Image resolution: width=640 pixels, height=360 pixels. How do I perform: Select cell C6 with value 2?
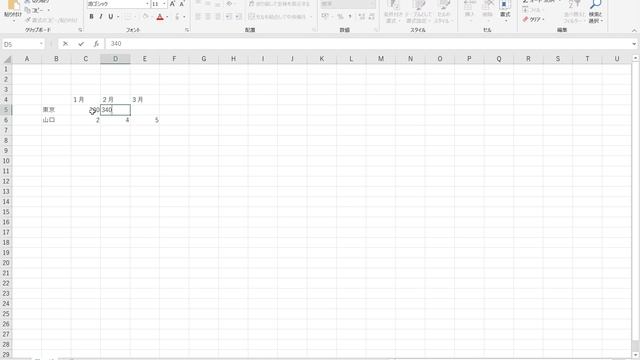coord(86,120)
